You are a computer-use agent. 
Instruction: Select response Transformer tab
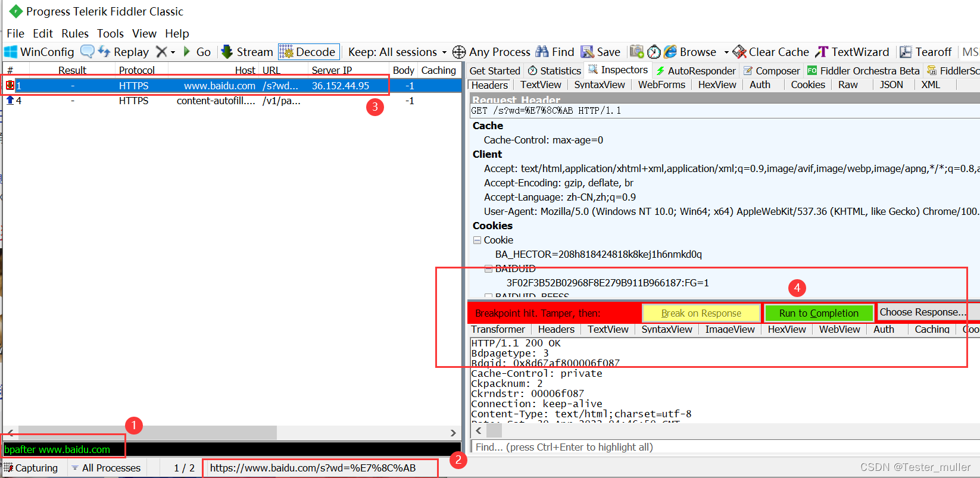coord(498,329)
